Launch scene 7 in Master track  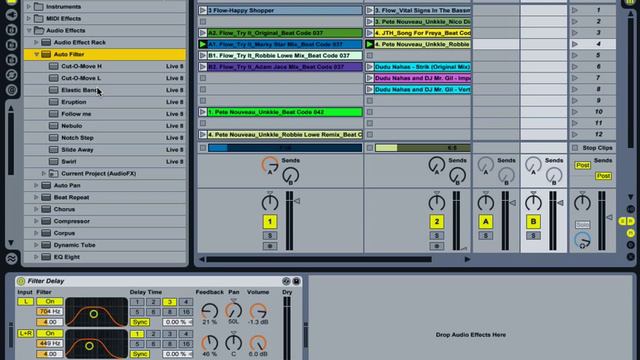(575, 78)
